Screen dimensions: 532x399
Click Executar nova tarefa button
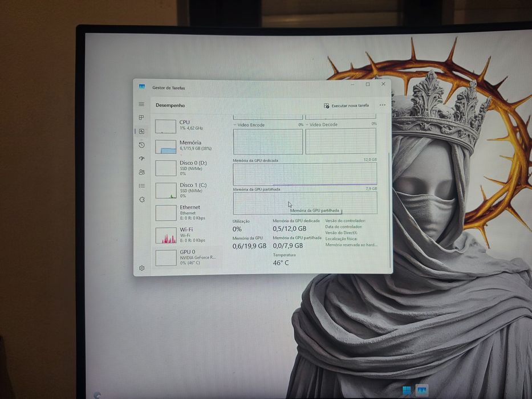(347, 105)
